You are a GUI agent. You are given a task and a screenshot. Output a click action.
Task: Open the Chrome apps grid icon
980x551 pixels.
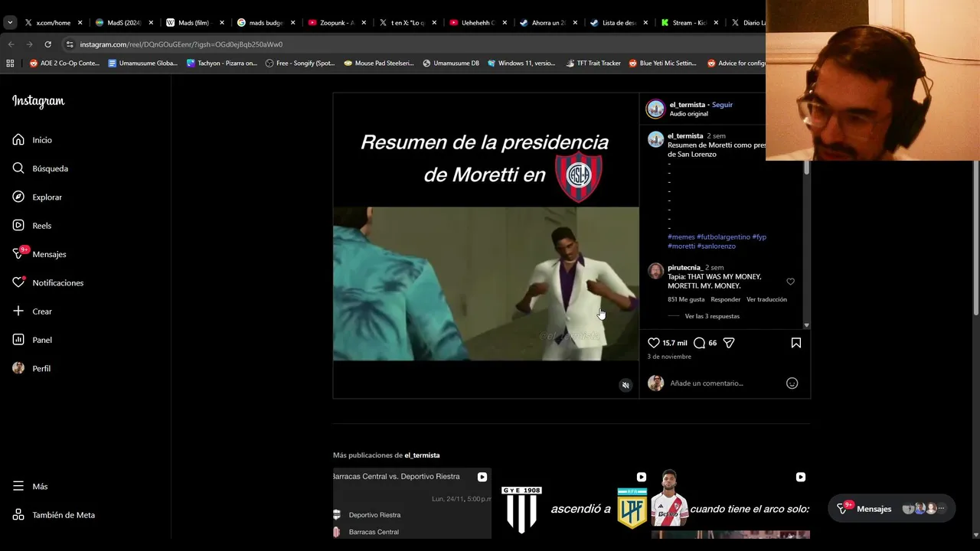pos(10,64)
